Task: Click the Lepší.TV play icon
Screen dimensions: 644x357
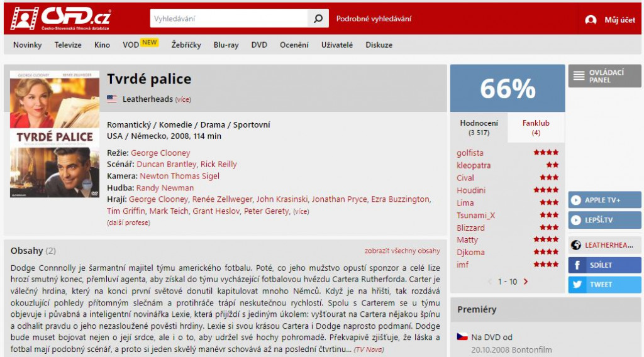Action: (576, 220)
